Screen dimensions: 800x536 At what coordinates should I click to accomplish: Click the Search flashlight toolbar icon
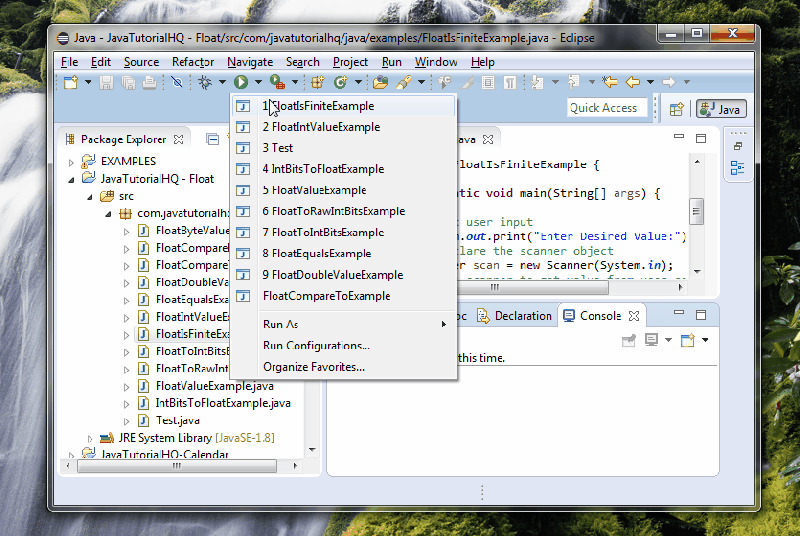click(x=404, y=82)
